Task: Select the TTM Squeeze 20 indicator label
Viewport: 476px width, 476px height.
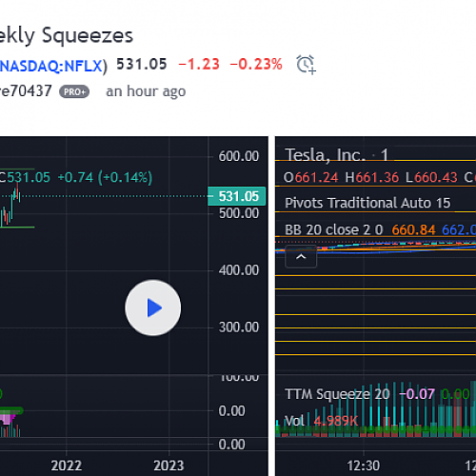Action: point(337,394)
